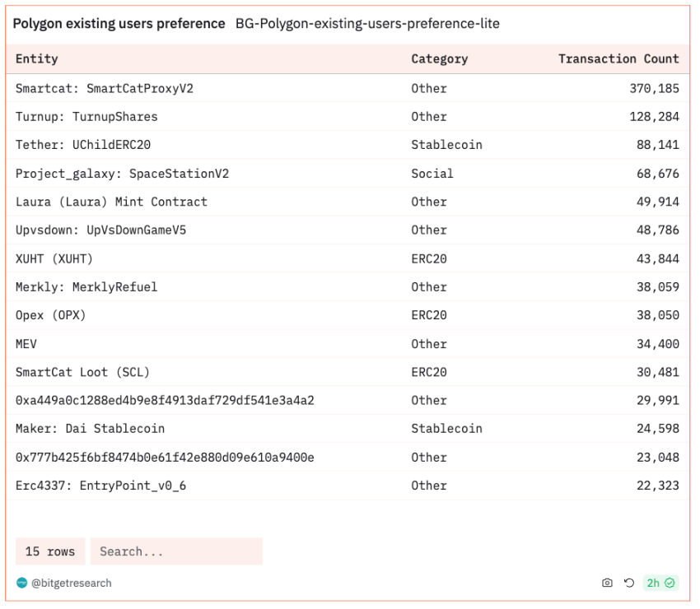This screenshot has width=700, height=609.
Task: Click the refresh query icon
Action: 629,583
